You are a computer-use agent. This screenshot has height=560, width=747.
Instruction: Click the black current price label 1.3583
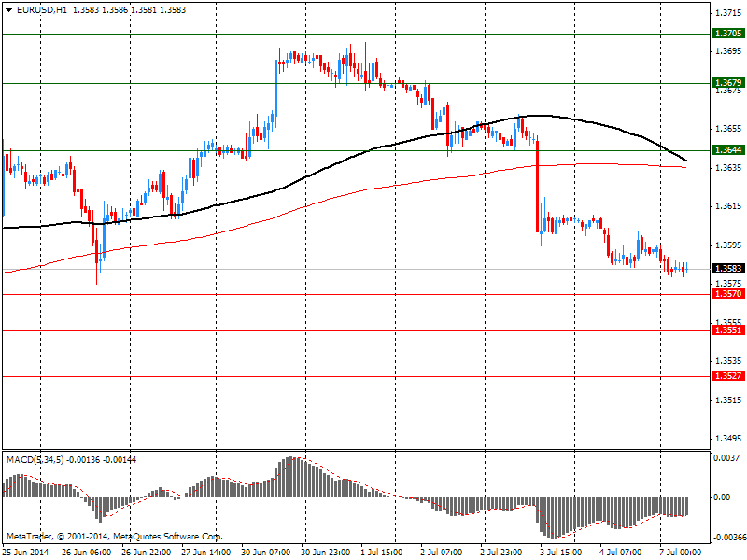tap(727, 269)
